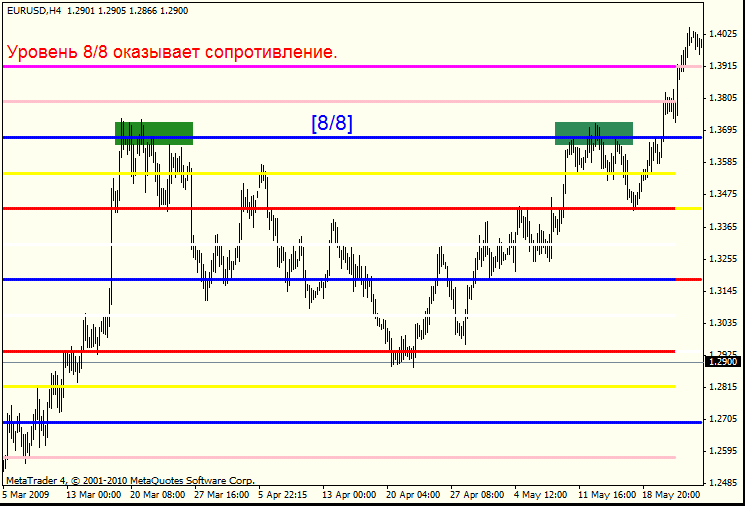The height and width of the screenshot is (506, 745).
Task: Click the 1.2485 price axis label
Action: coord(723,483)
